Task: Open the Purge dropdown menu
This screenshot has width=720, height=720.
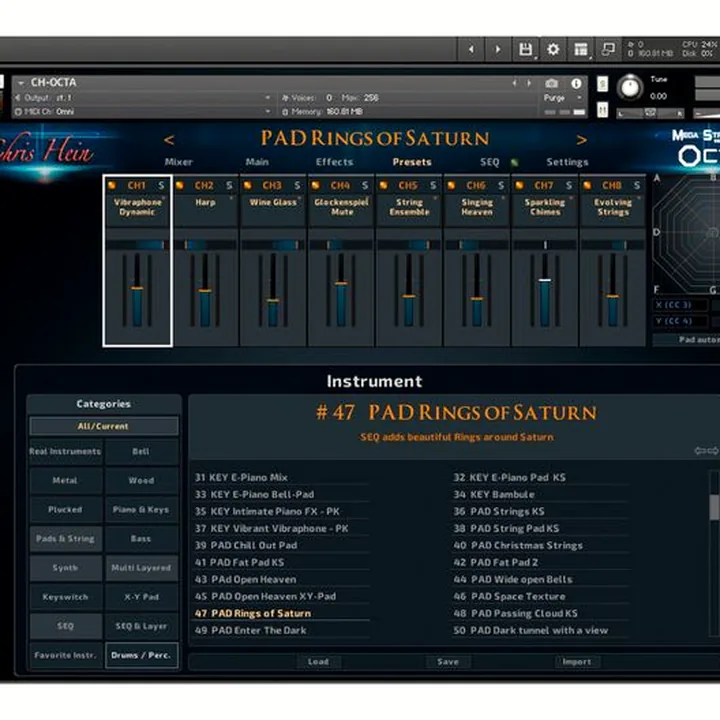Action: [562, 98]
